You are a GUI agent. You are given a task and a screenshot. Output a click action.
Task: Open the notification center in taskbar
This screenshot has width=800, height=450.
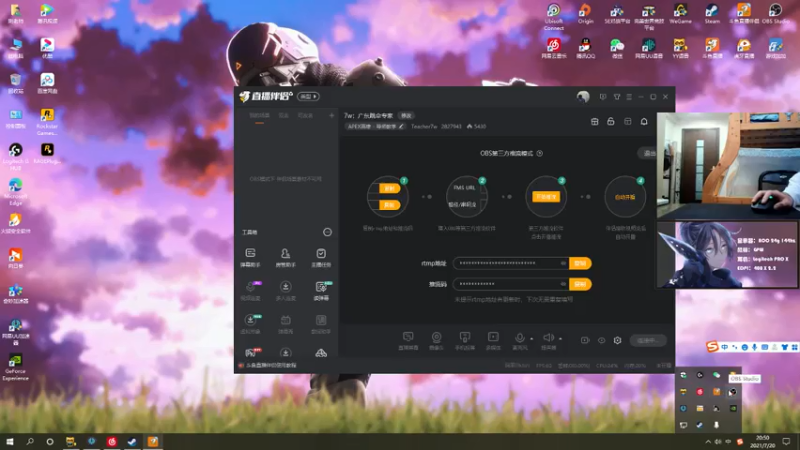click(x=787, y=442)
